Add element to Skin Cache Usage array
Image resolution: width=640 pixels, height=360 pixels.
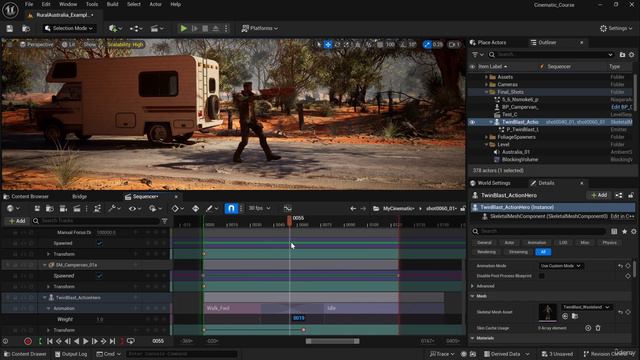click(x=588, y=328)
